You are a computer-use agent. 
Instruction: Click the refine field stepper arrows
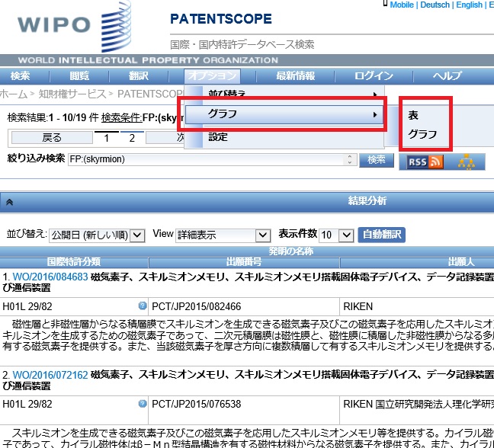(350, 159)
